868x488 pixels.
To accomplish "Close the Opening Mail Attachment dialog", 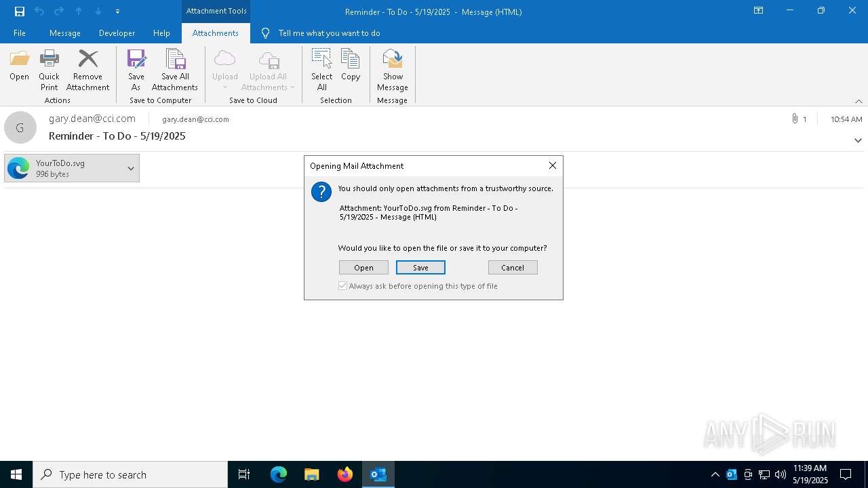I will pyautogui.click(x=553, y=165).
